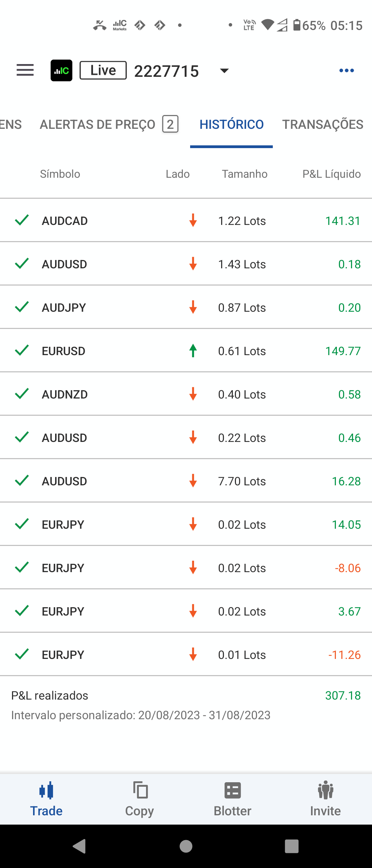Open the EURJPY trade with -11.26 loss

(186, 654)
